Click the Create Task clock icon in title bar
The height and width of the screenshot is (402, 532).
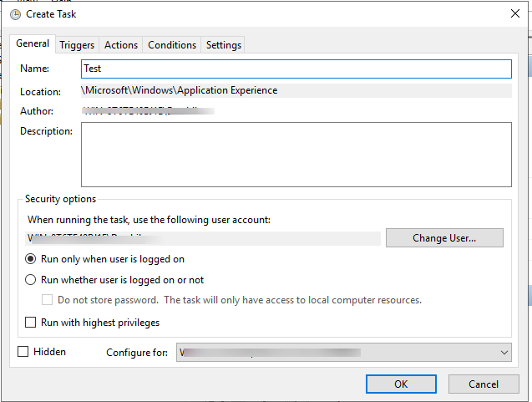click(15, 14)
